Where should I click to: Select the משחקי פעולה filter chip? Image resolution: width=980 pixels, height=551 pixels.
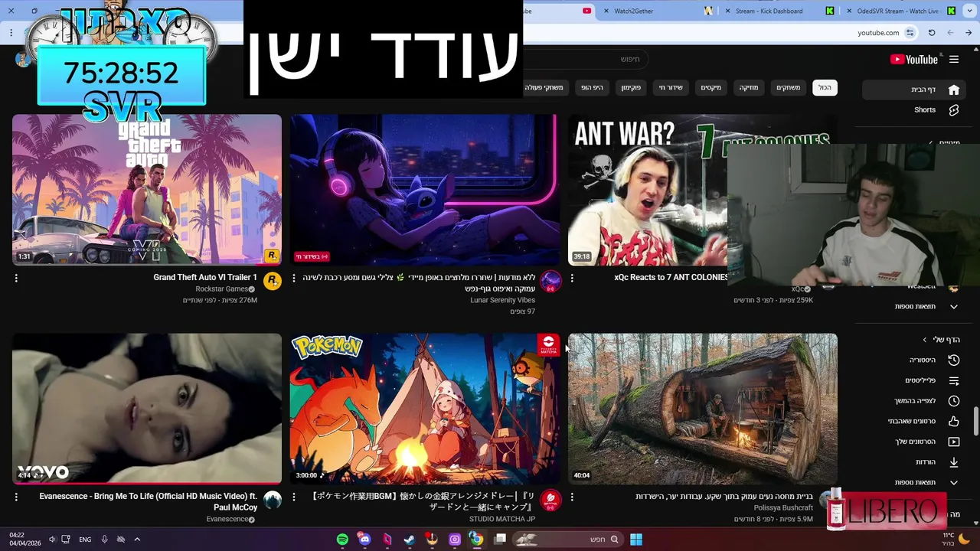(546, 88)
